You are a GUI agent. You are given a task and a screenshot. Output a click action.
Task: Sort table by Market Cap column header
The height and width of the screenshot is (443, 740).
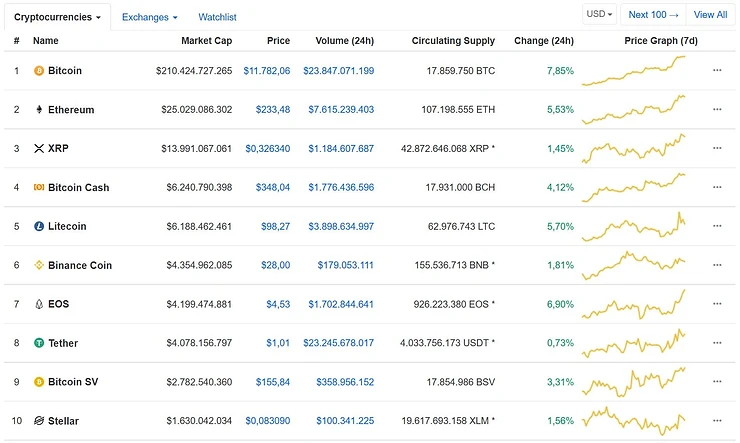206,41
